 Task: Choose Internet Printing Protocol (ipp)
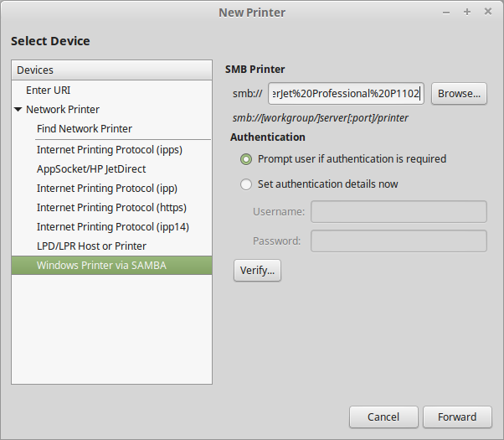point(107,188)
